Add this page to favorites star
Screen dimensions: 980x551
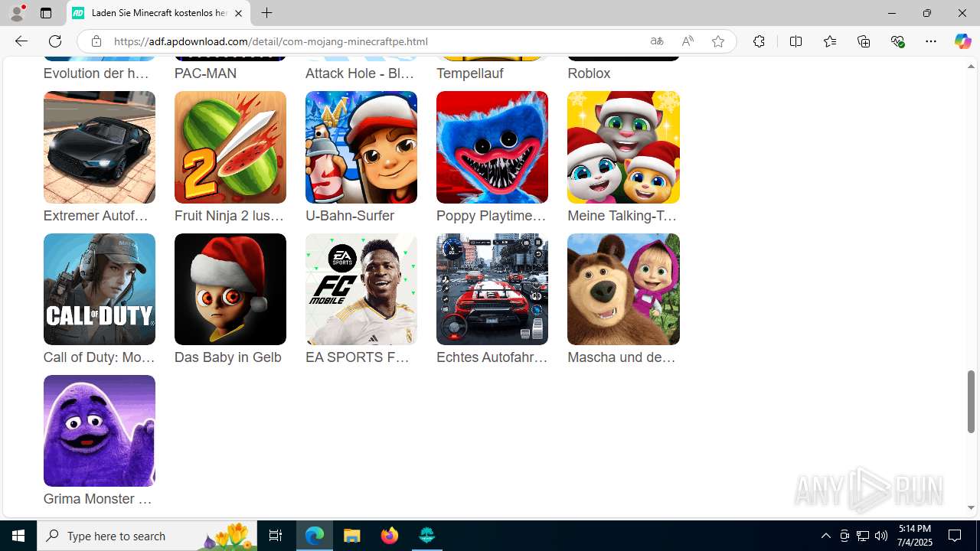pos(718,41)
